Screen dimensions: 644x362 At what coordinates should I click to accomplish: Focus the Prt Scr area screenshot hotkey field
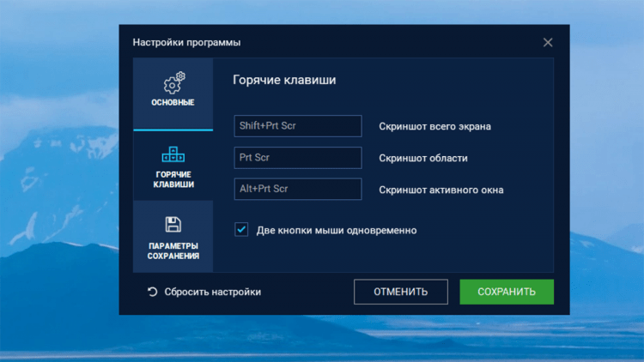[298, 158]
